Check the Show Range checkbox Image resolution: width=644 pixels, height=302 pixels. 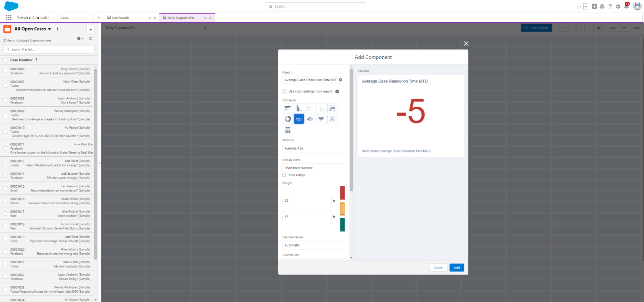[x=284, y=175]
